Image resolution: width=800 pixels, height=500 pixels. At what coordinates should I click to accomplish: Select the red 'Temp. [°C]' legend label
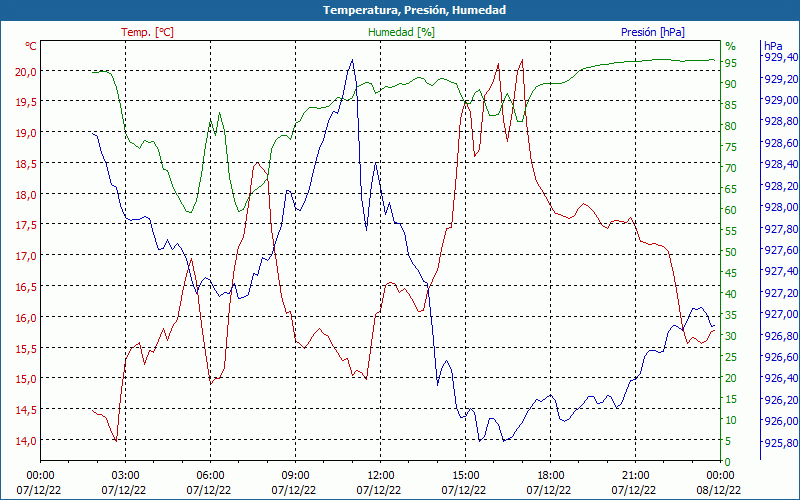point(147,32)
